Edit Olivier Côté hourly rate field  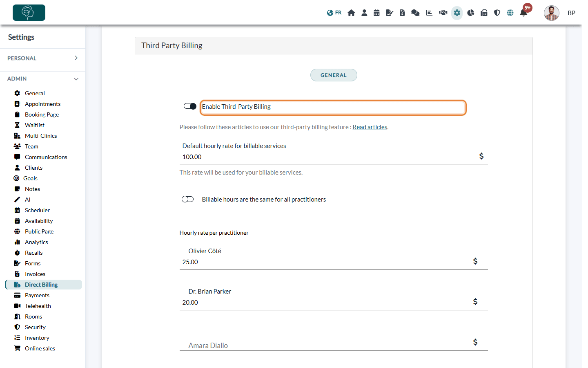[x=334, y=262]
